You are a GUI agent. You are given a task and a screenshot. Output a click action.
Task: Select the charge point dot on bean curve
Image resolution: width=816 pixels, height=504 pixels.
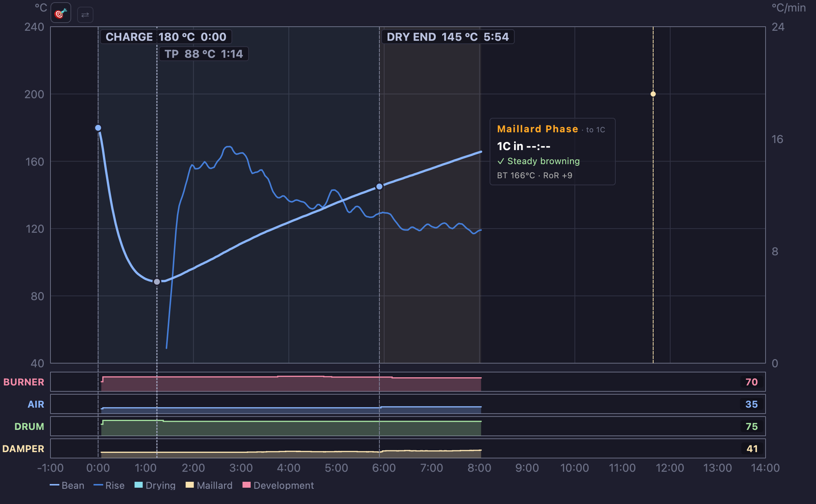[x=98, y=128]
